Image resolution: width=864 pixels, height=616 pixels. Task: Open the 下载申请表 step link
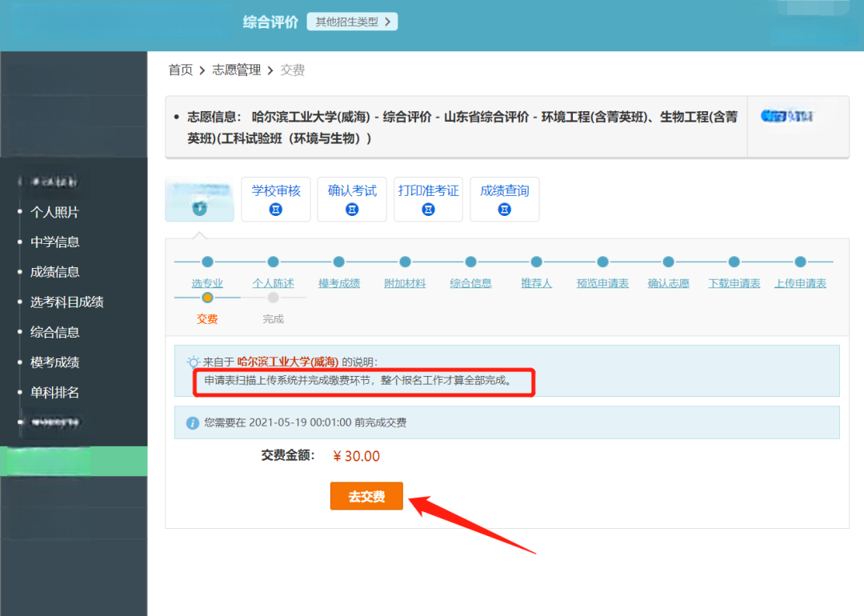[x=734, y=283]
